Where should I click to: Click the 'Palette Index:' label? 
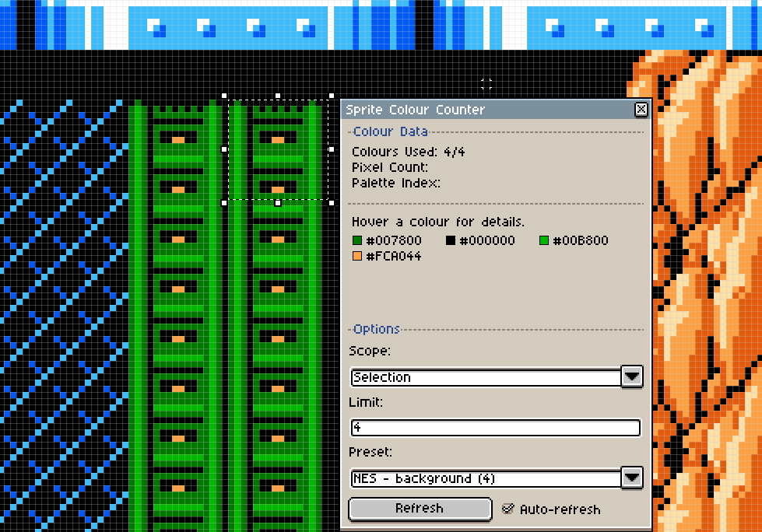coord(396,183)
